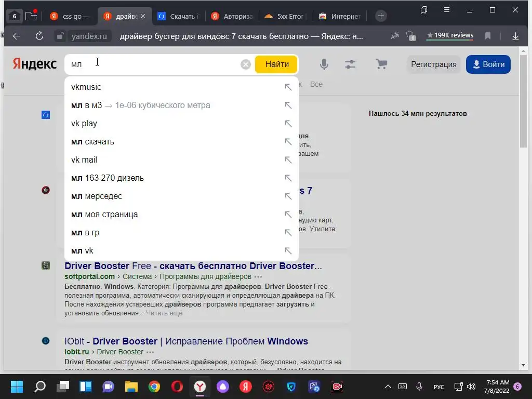Select suggestion 'мл vk'
532x399 pixels.
pyautogui.click(x=181, y=251)
